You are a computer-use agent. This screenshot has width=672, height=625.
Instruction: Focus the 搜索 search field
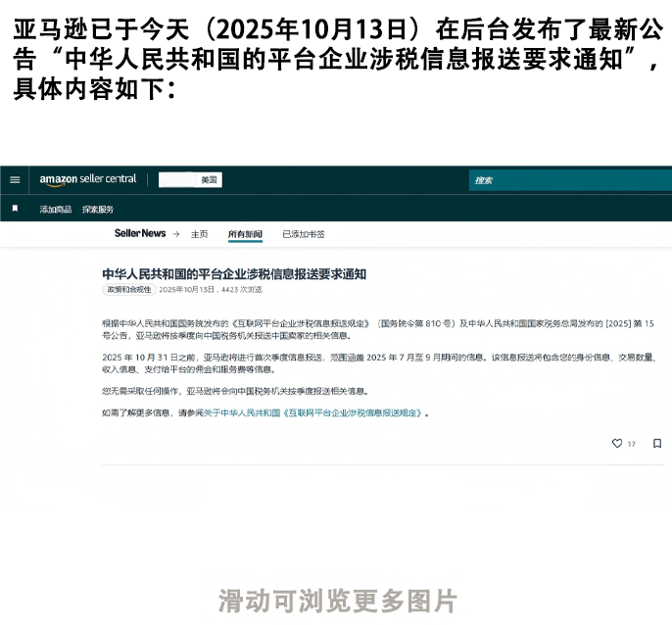570,180
